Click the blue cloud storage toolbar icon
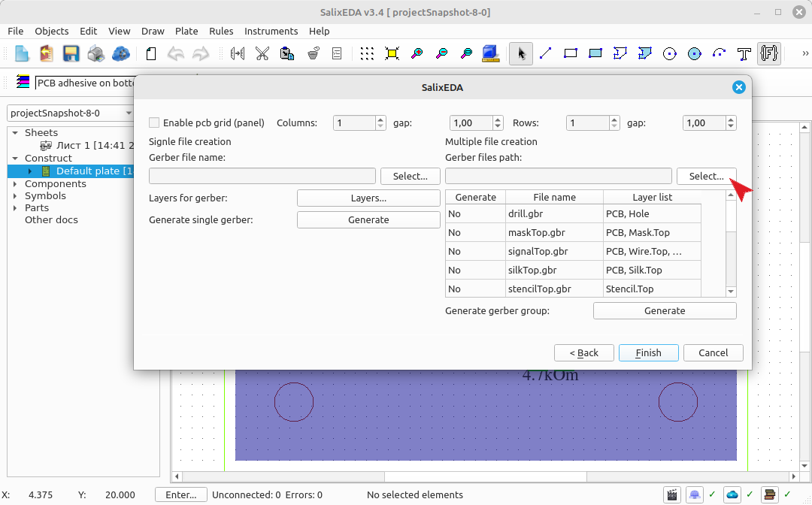The height and width of the screenshot is (505, 812). (x=120, y=54)
